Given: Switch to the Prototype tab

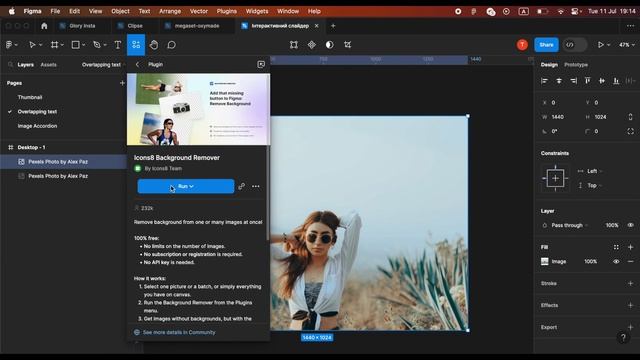Looking at the screenshot, I should point(576,65).
